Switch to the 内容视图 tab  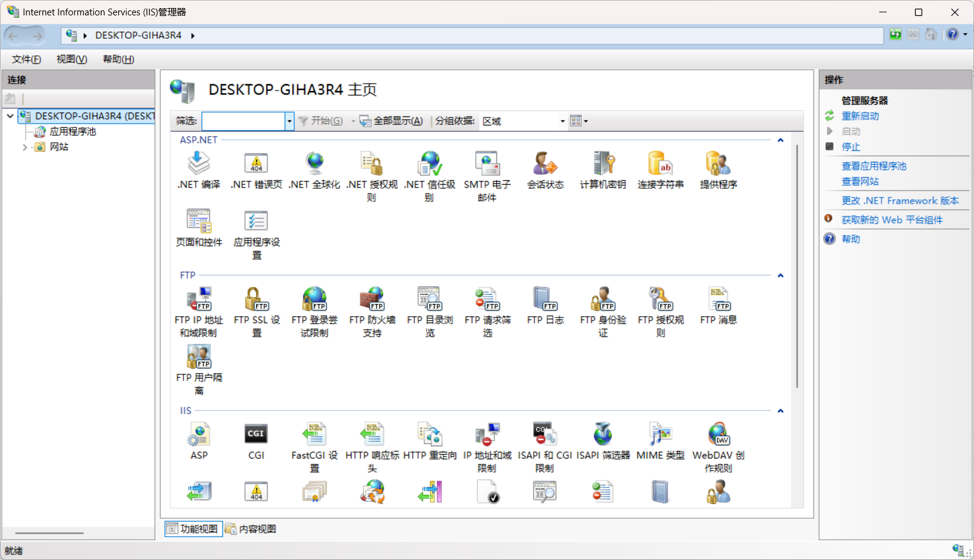pos(251,529)
